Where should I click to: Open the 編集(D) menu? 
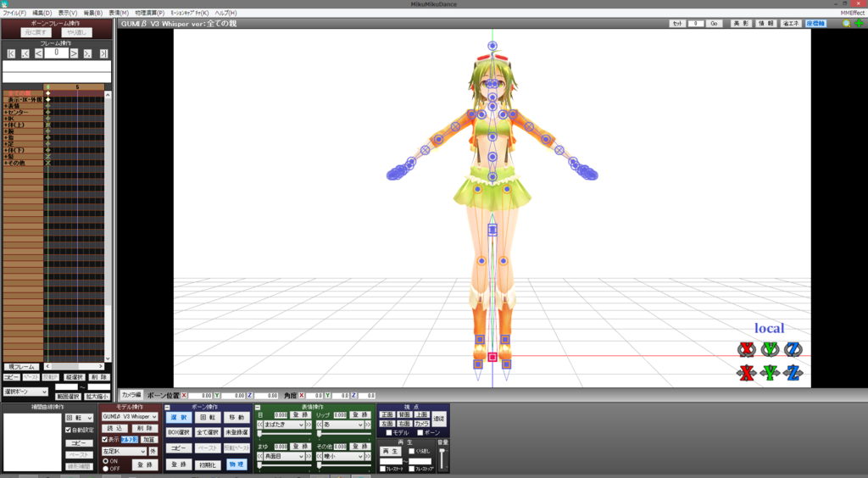[x=42, y=13]
